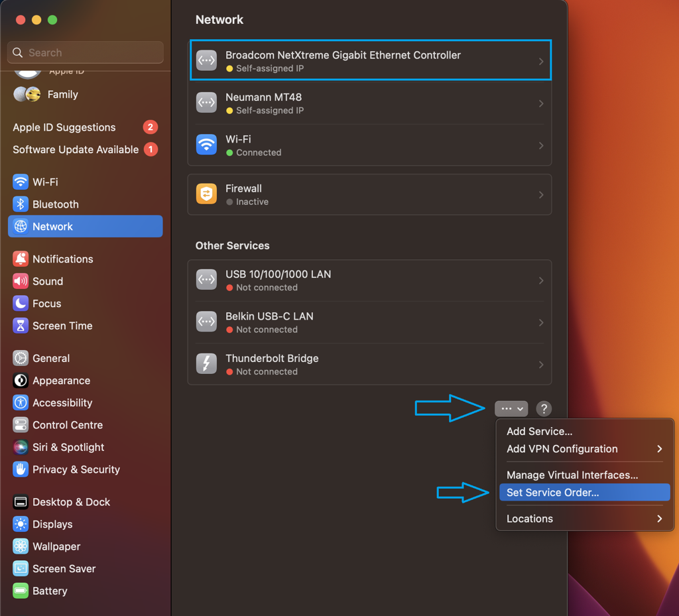Open Bluetooth in the sidebar

pyautogui.click(x=85, y=204)
